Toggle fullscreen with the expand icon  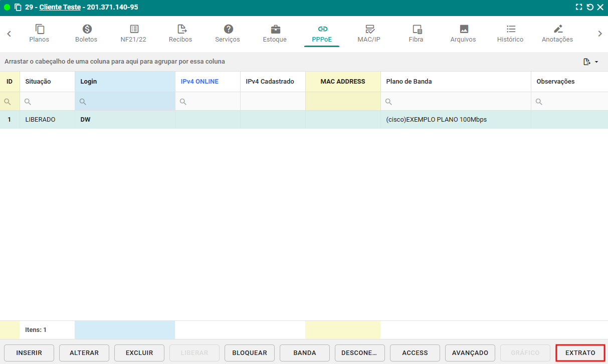click(x=579, y=8)
